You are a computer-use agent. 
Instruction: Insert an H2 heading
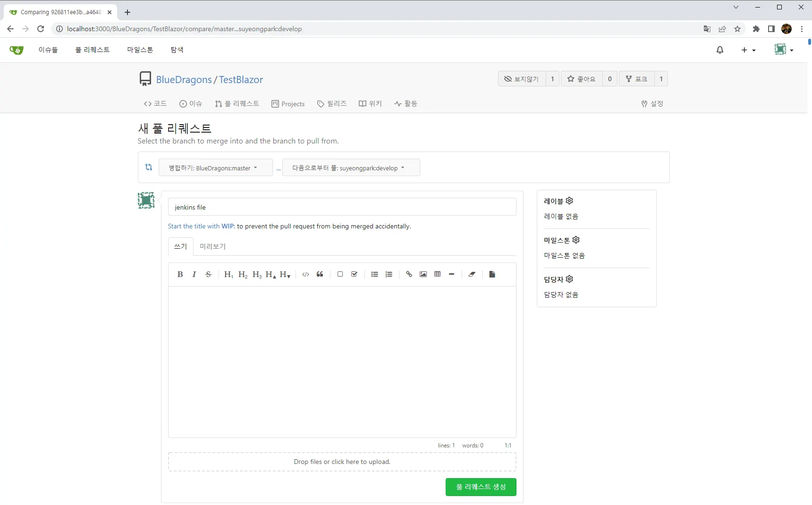click(x=243, y=274)
